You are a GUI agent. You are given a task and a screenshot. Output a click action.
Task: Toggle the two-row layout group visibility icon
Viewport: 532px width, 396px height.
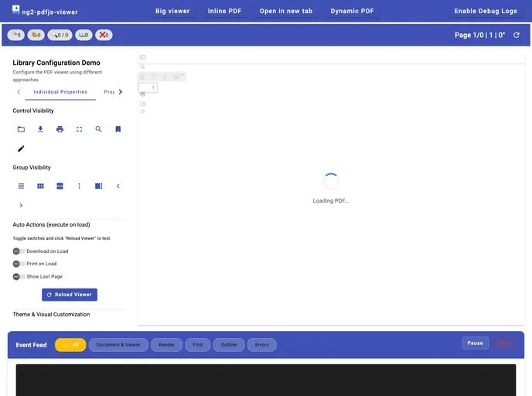pyautogui.click(x=60, y=186)
